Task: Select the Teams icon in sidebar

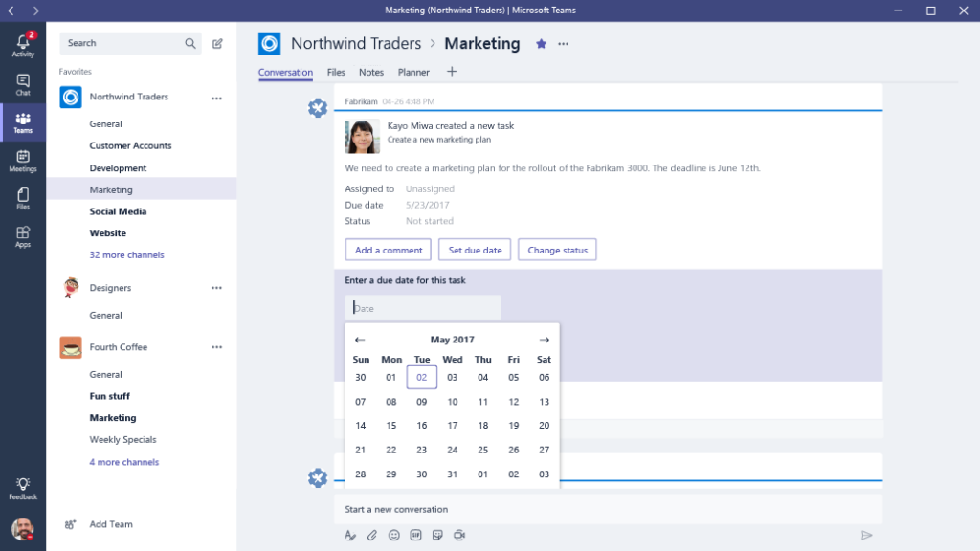Action: [x=23, y=122]
